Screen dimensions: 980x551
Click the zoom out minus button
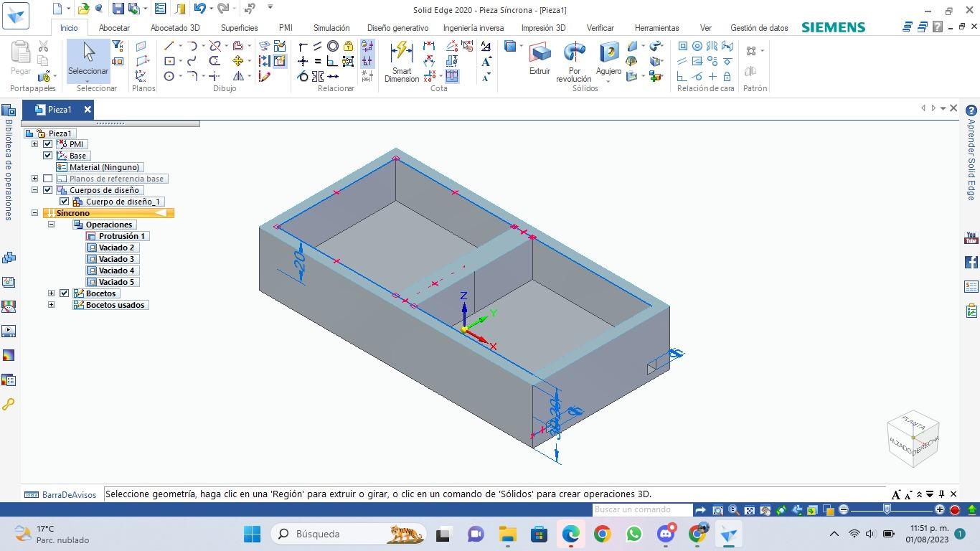click(844, 510)
